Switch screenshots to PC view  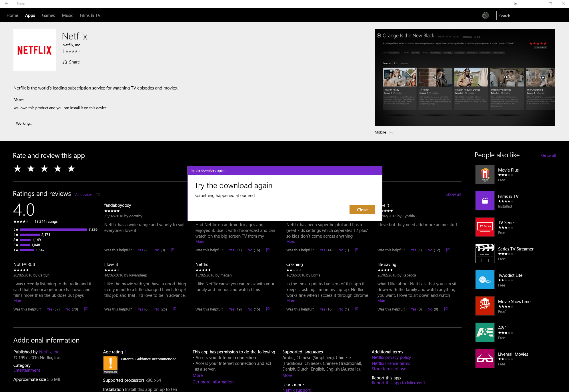pyautogui.click(x=391, y=132)
